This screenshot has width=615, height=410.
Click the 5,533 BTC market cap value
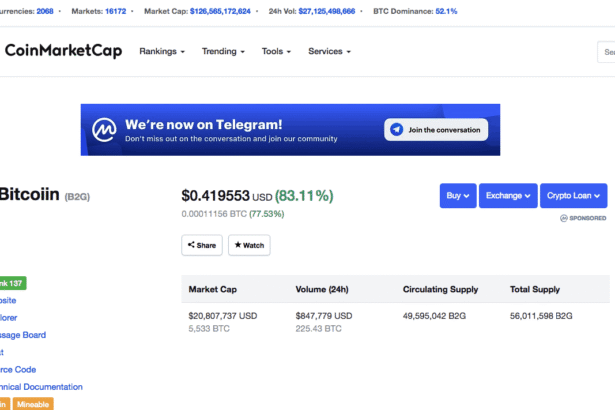(x=209, y=328)
